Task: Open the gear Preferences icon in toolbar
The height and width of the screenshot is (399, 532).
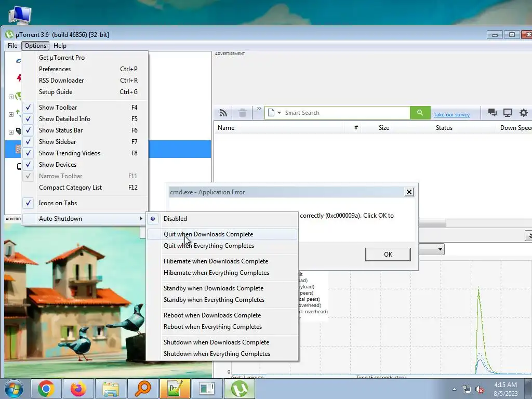Action: pyautogui.click(x=524, y=113)
